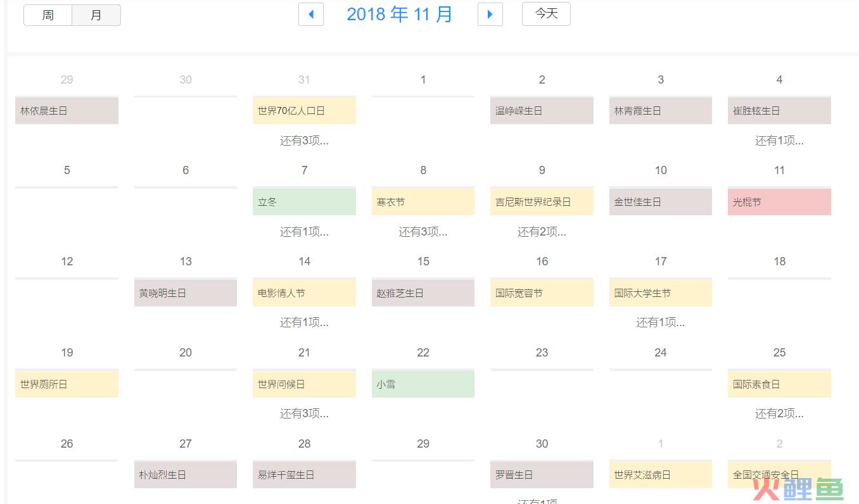Open the 林青霞生日 event

[660, 111]
